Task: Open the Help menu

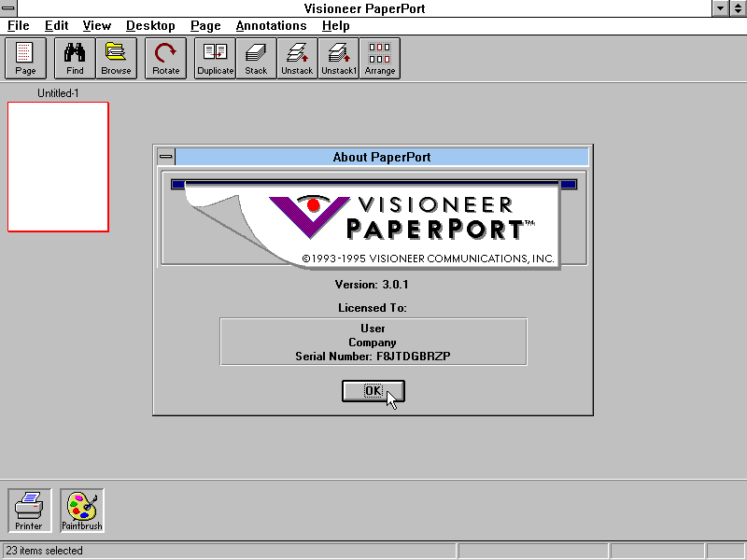Action: point(336,26)
